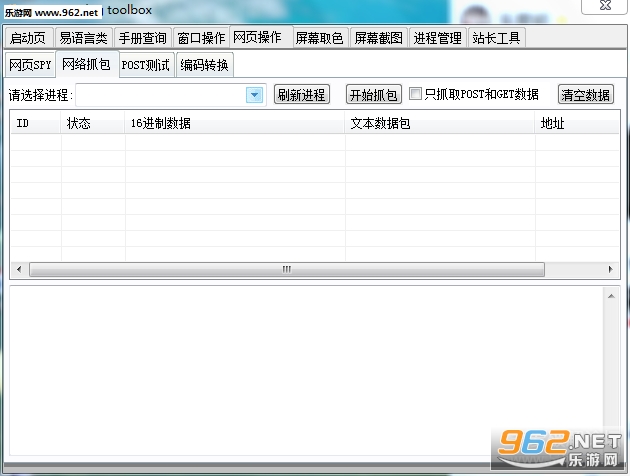Click inside the lower packet detail text area
The width and height of the screenshot is (630, 476).
click(x=307, y=371)
